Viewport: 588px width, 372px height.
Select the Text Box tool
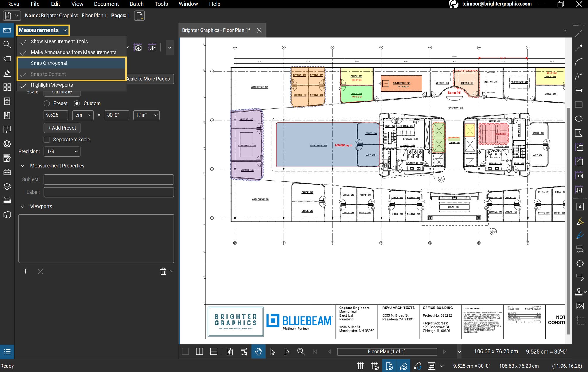pos(580,206)
